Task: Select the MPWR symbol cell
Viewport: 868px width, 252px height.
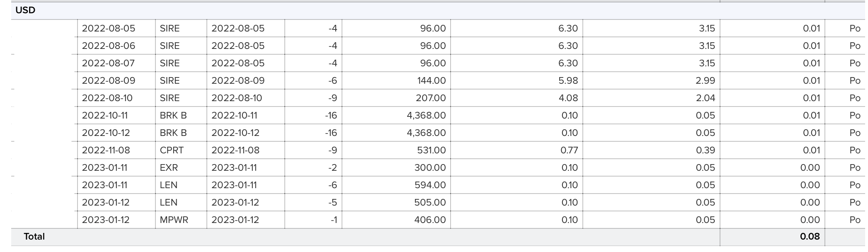Action: click(174, 220)
